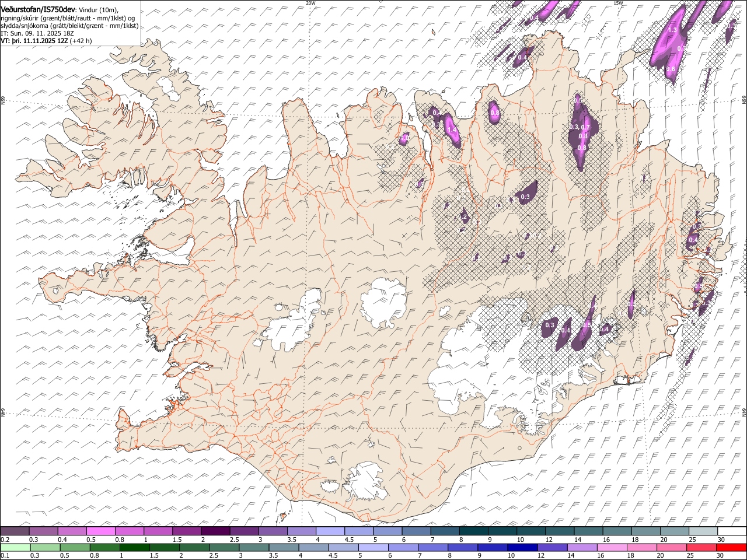Click the bright pink snow swatch between 0.5 and 0.8
The height and width of the screenshot is (560, 747).
(x=101, y=531)
